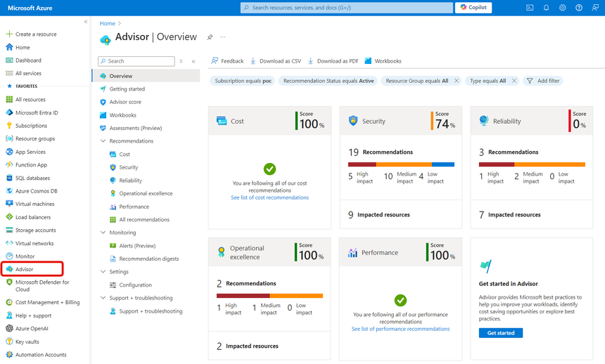Click the Security recommendations impact bar
The image size is (605, 364).
click(401, 164)
